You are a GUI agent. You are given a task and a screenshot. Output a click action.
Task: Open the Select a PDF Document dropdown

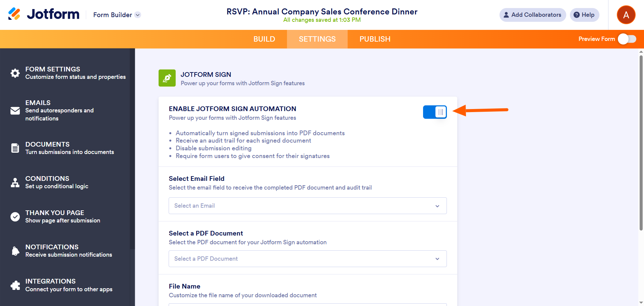307,259
